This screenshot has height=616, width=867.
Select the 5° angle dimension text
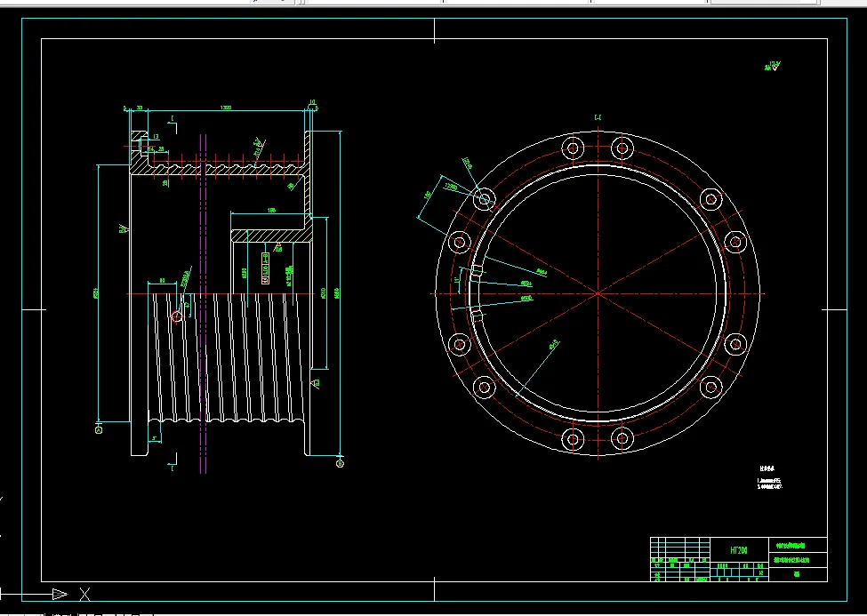tap(155, 438)
